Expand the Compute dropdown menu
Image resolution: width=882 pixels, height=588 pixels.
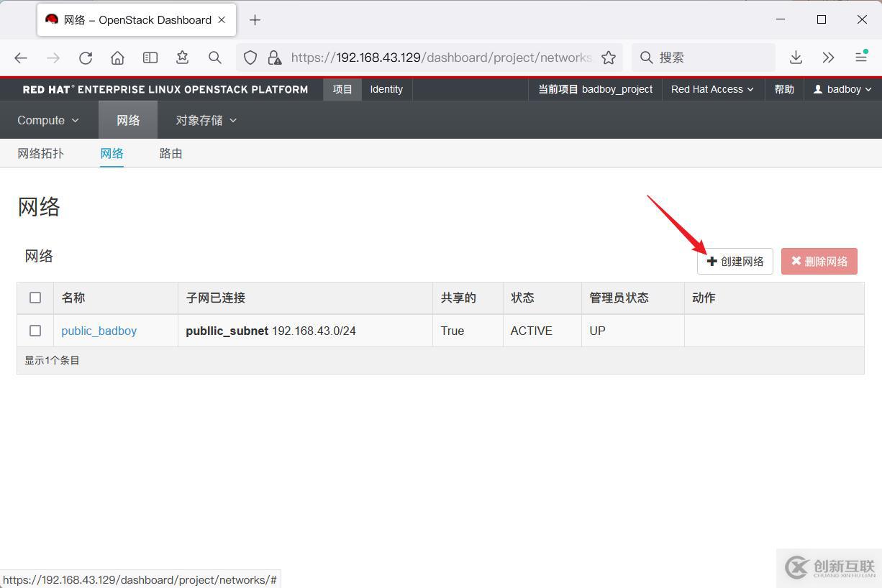pyautogui.click(x=48, y=120)
